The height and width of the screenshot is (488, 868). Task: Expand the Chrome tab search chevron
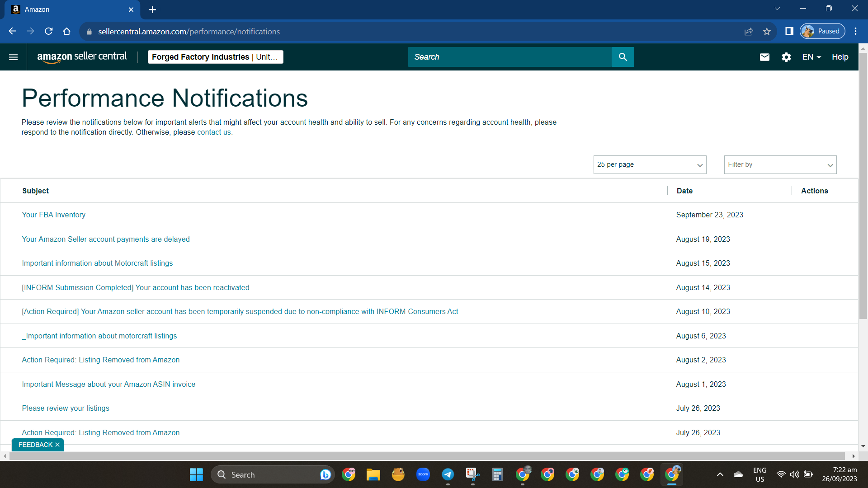pyautogui.click(x=777, y=9)
